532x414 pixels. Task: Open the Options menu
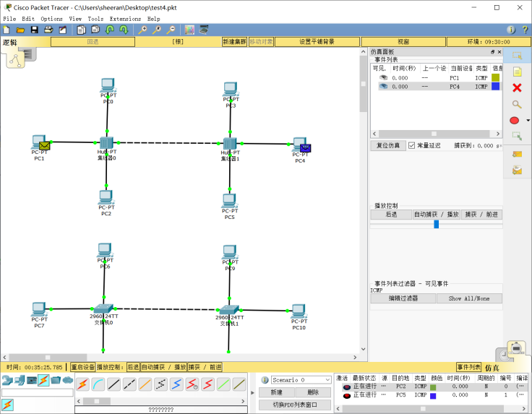click(x=51, y=19)
